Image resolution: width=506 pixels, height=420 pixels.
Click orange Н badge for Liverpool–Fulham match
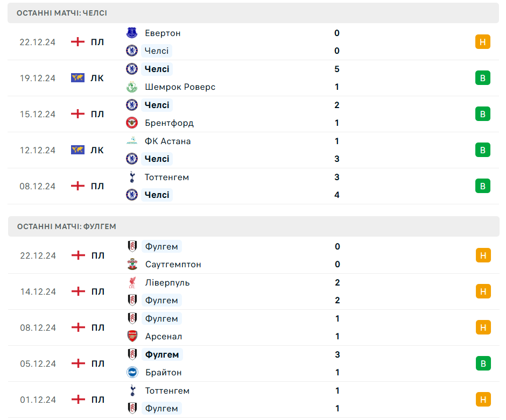(x=483, y=291)
